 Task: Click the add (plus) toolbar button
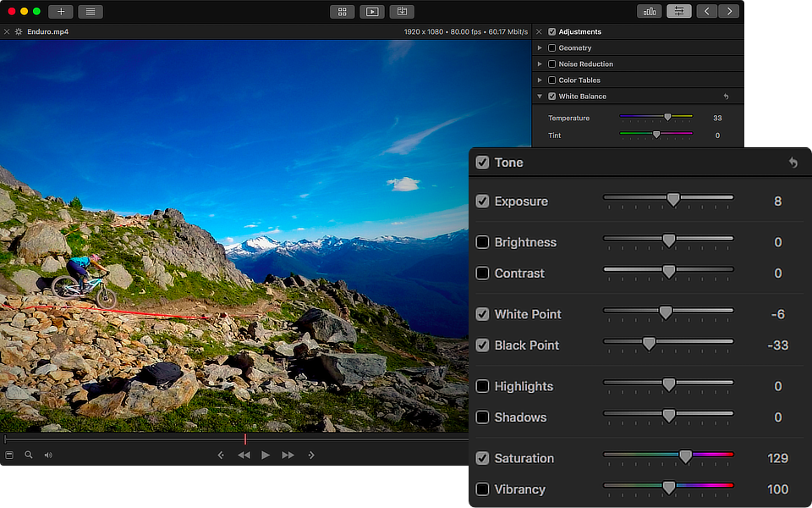click(61, 11)
